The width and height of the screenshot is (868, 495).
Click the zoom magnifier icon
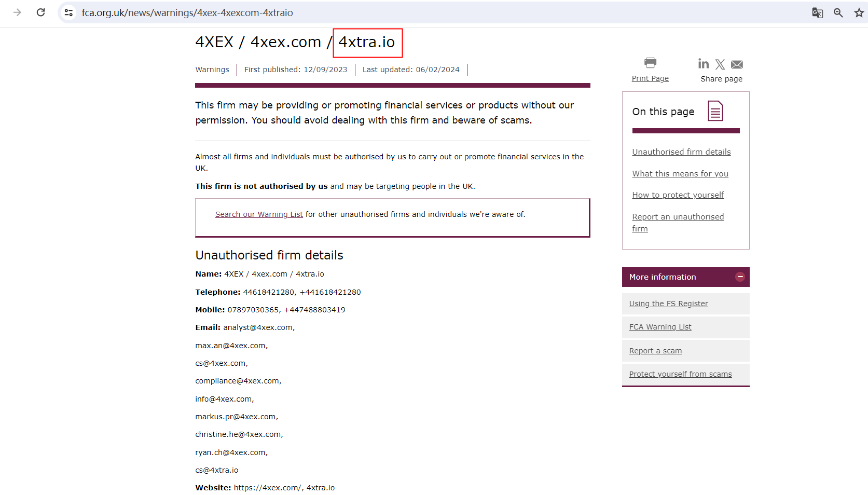838,12
